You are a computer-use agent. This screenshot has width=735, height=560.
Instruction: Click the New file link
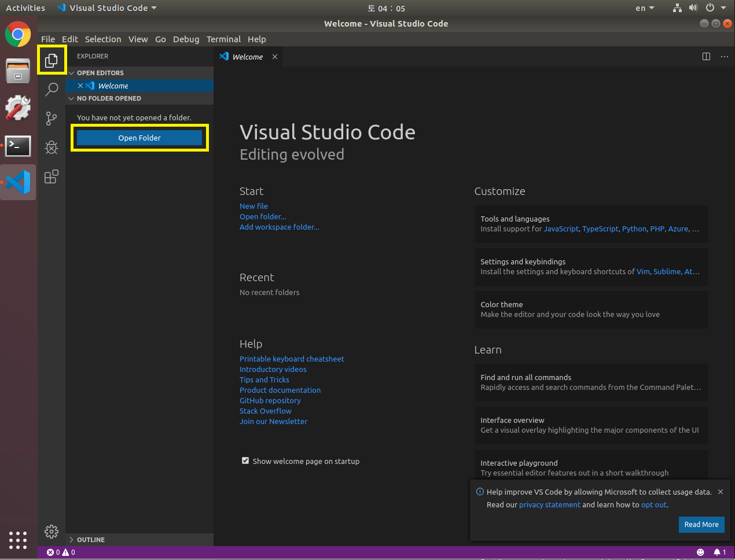tap(253, 206)
